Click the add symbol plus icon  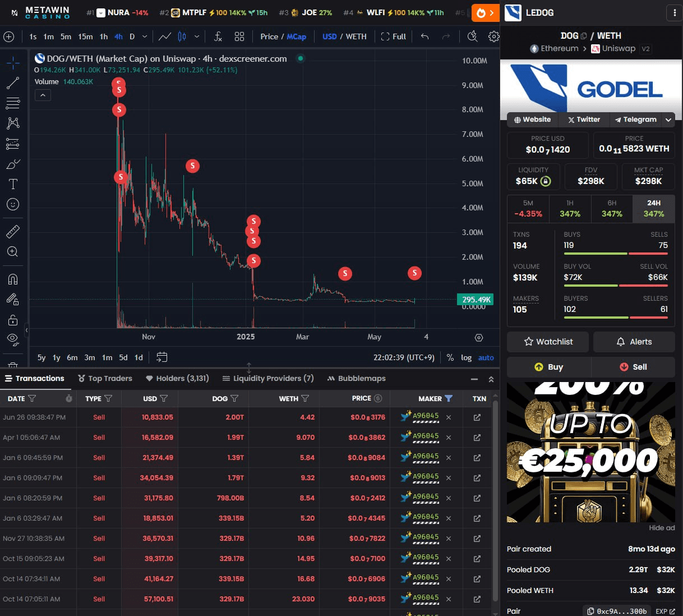click(9, 36)
